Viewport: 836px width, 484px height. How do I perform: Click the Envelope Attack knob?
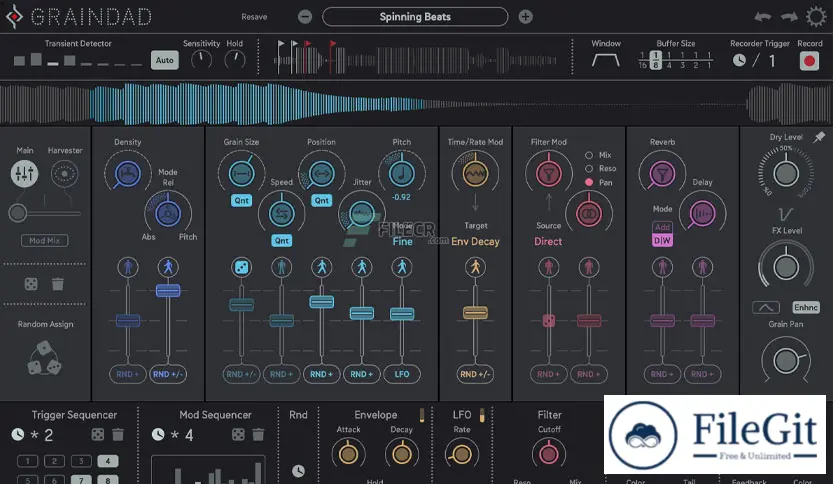pyautogui.click(x=348, y=454)
